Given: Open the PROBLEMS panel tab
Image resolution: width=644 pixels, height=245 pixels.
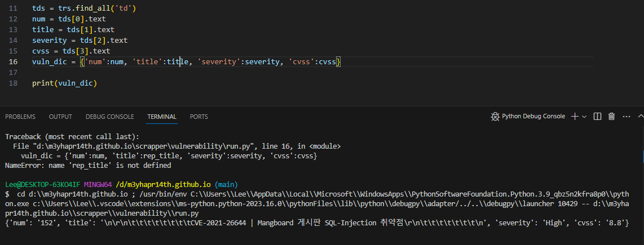Looking at the screenshot, I should point(20,117).
